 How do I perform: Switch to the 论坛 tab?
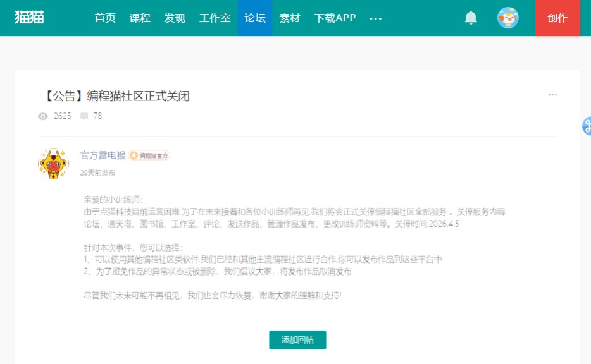[x=255, y=18]
